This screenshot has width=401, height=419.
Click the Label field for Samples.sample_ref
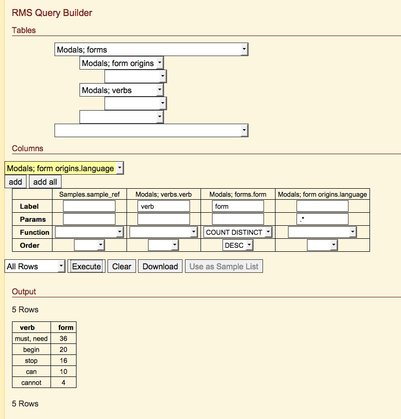point(89,206)
